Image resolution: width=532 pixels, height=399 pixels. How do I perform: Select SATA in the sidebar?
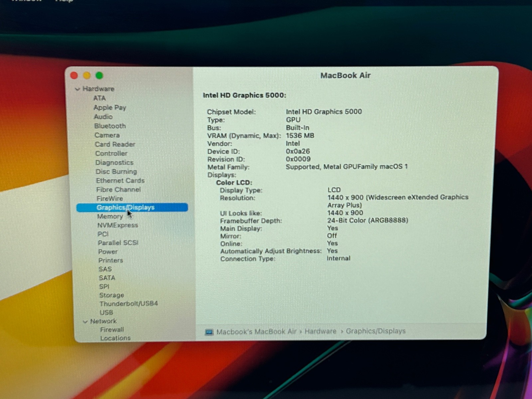pyautogui.click(x=107, y=278)
